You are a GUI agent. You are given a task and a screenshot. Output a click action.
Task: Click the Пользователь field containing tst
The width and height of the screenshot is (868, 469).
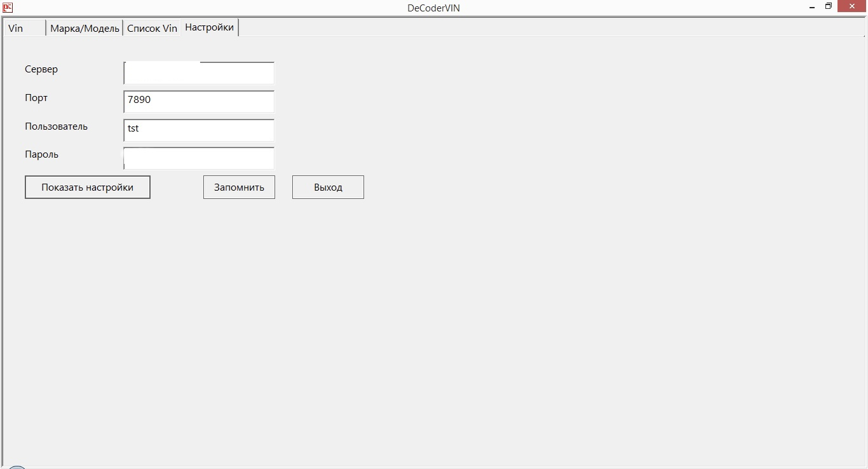[199, 130]
